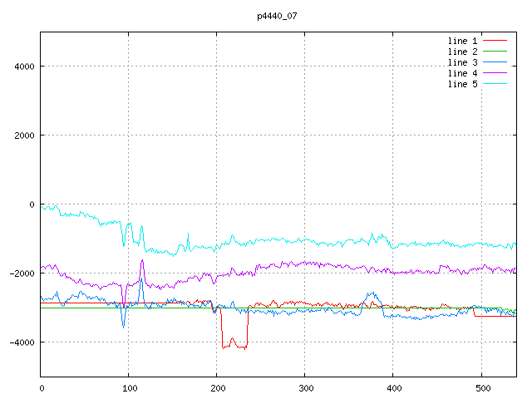Click the x-axis label 0 at origin

[x=42, y=388]
